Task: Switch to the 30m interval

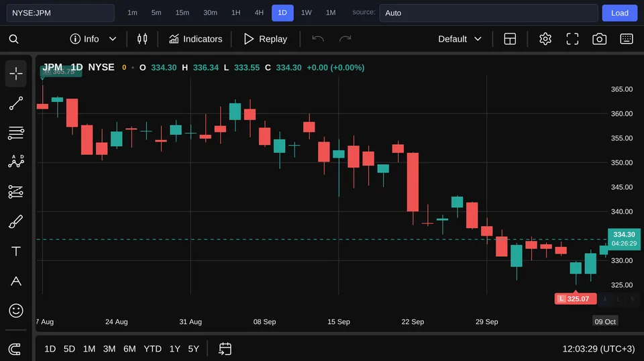Action: coord(210,13)
